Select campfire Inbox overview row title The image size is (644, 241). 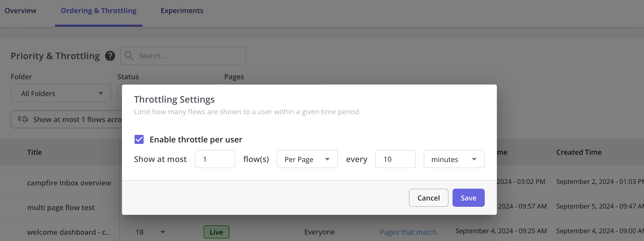point(69,183)
